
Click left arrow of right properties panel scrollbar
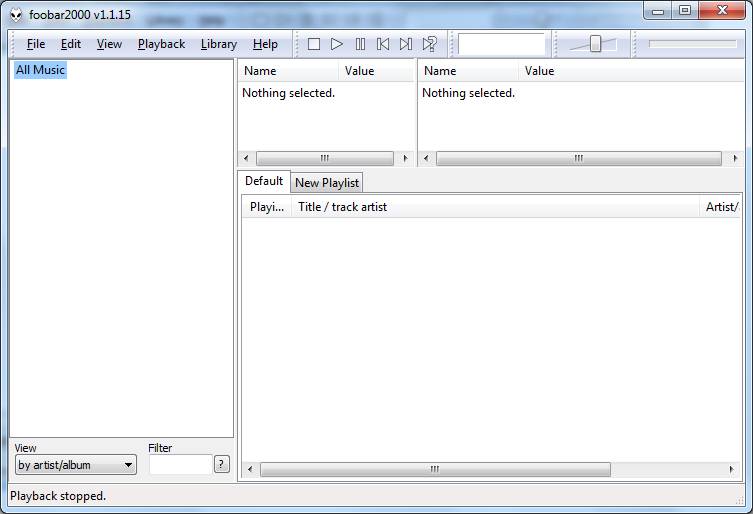coord(426,158)
